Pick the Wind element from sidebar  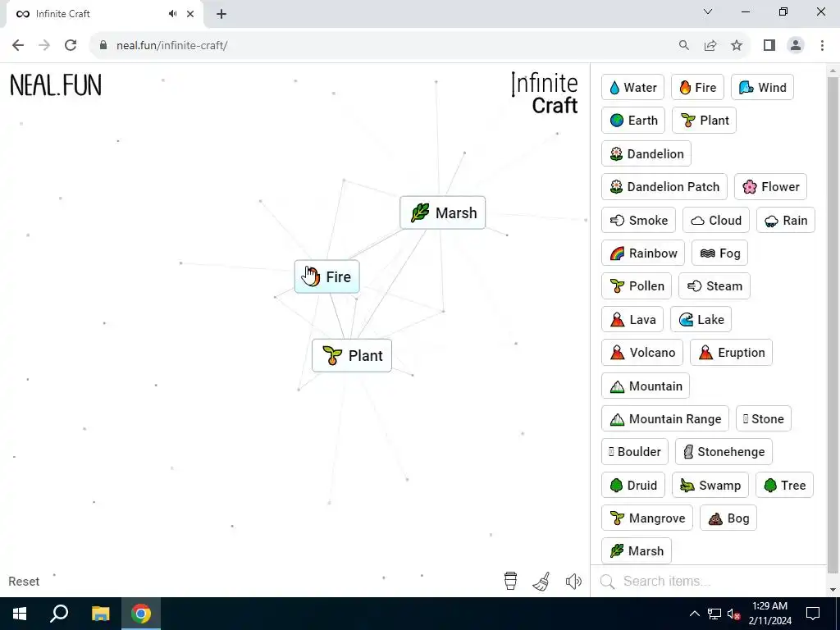(762, 87)
